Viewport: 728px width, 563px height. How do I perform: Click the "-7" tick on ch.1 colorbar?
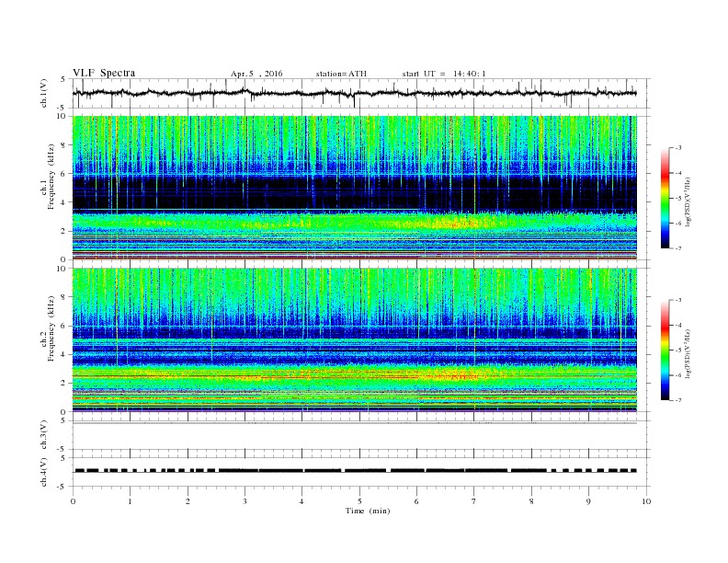point(678,248)
